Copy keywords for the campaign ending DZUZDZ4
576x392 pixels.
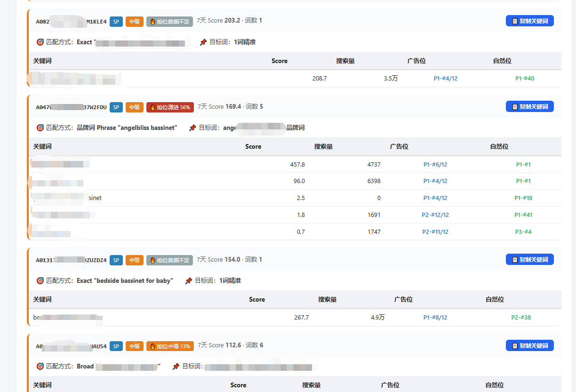pos(529,259)
